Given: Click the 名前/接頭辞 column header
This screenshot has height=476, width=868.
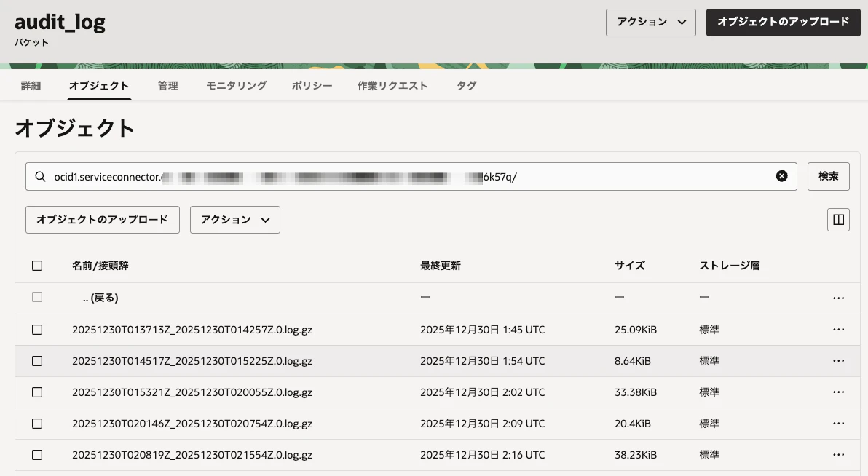Looking at the screenshot, I should [x=100, y=266].
